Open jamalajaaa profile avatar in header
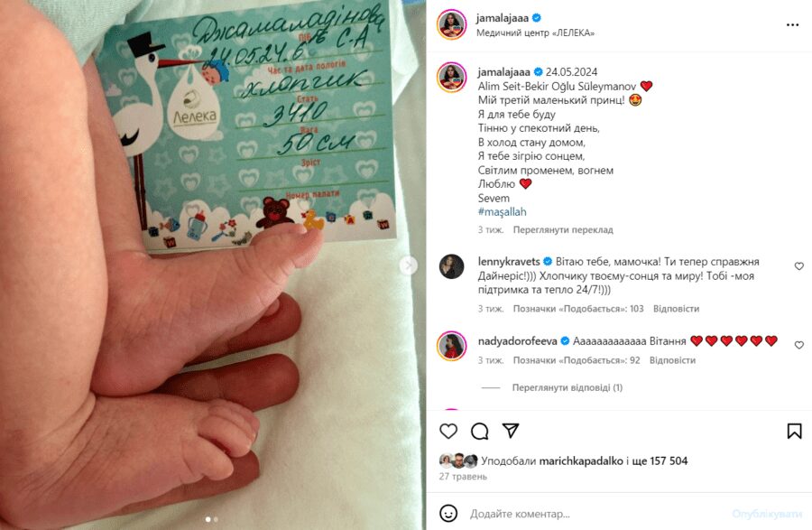812x530 pixels. coord(451,24)
